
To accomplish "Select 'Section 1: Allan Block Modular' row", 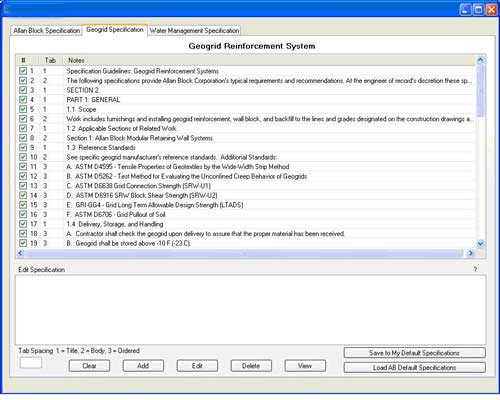I will coord(140,138).
